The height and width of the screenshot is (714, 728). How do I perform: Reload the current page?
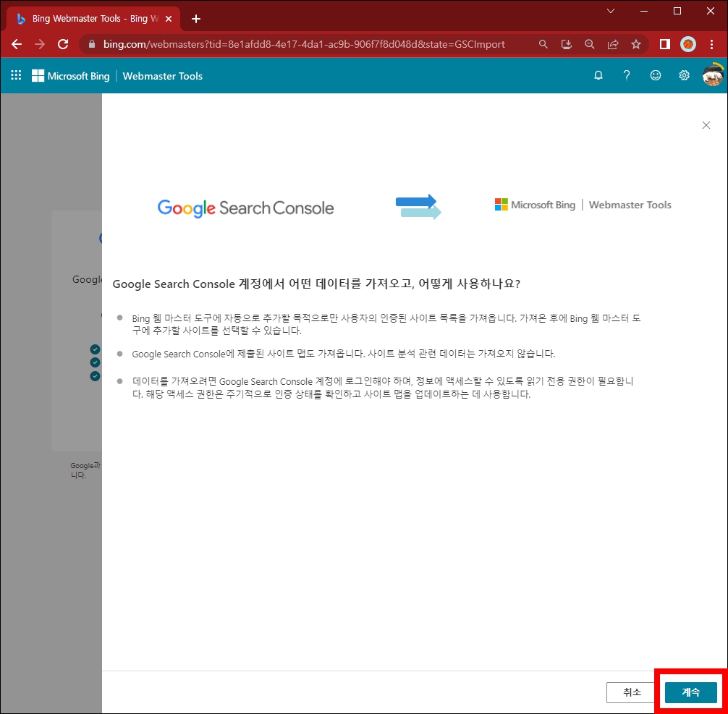click(x=63, y=44)
